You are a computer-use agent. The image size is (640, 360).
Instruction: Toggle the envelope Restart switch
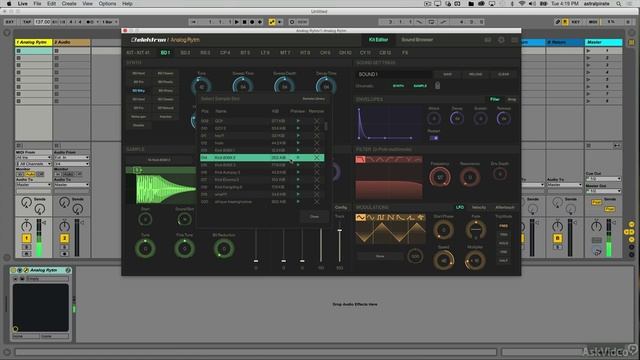pyautogui.click(x=434, y=138)
